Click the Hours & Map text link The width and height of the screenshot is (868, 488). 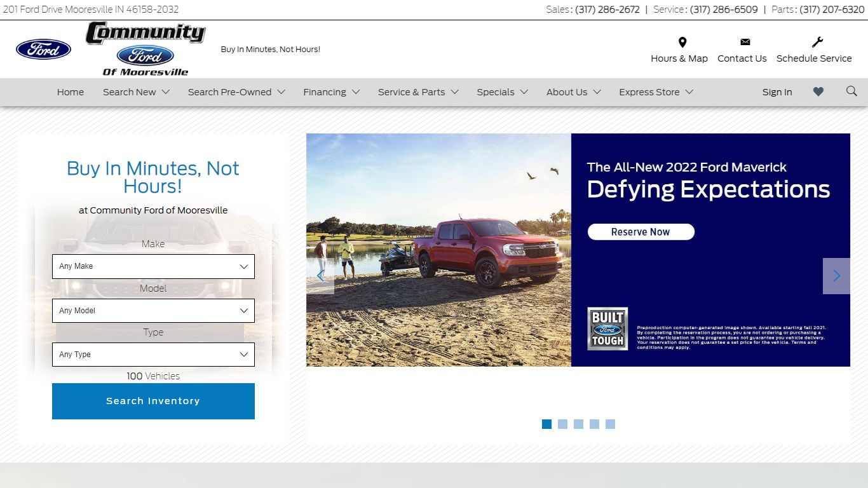pos(679,58)
